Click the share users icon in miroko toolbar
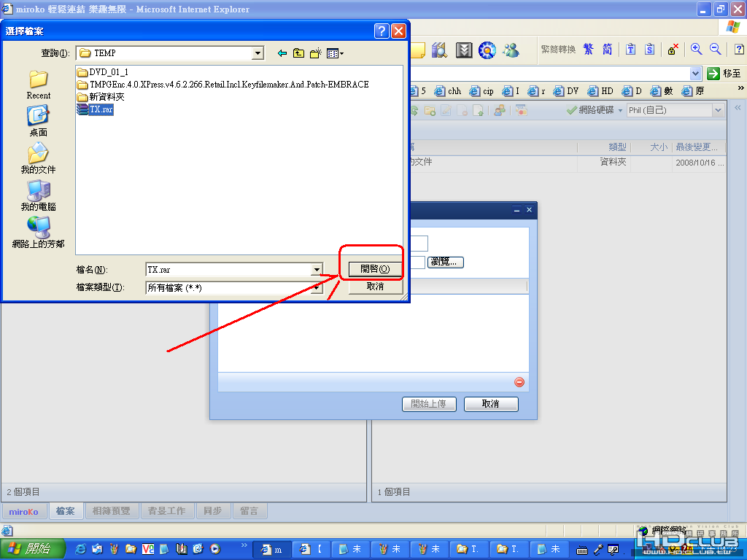 coord(499,111)
